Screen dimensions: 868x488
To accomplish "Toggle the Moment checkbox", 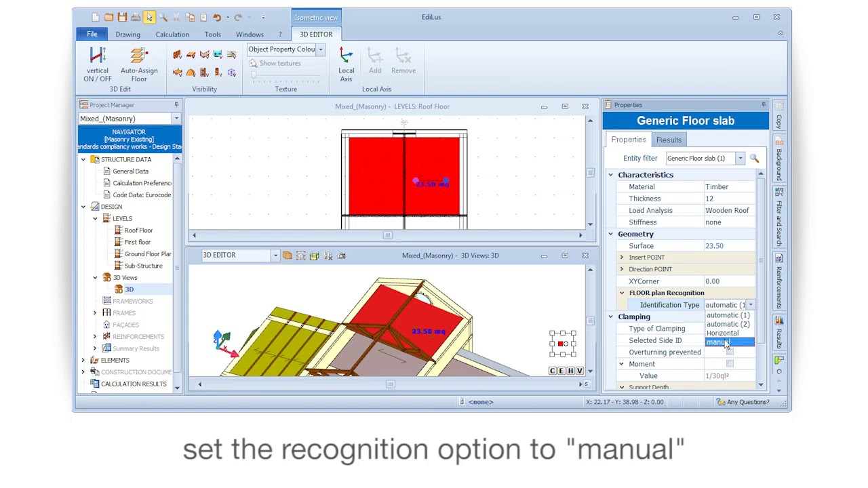I will [730, 364].
